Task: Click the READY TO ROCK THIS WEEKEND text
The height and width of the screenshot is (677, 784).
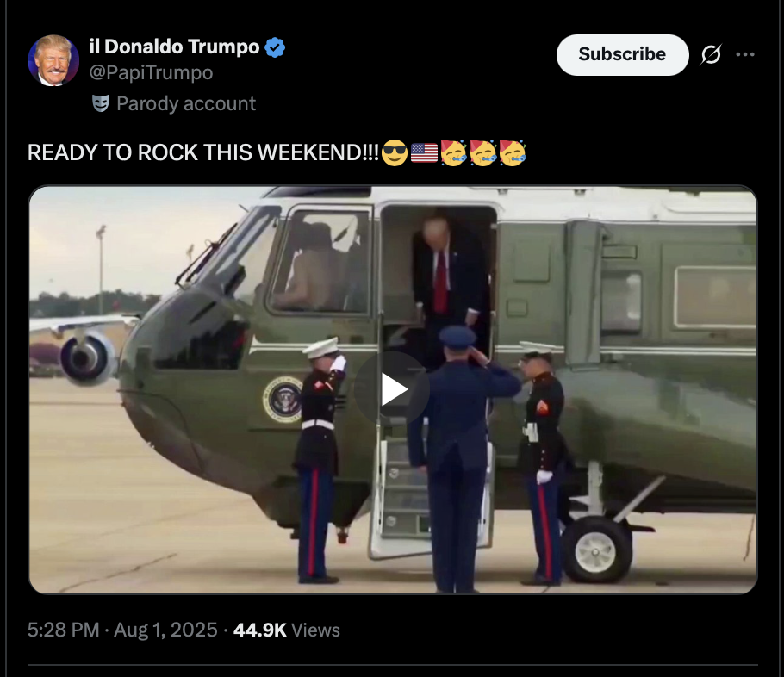Action: 203,152
